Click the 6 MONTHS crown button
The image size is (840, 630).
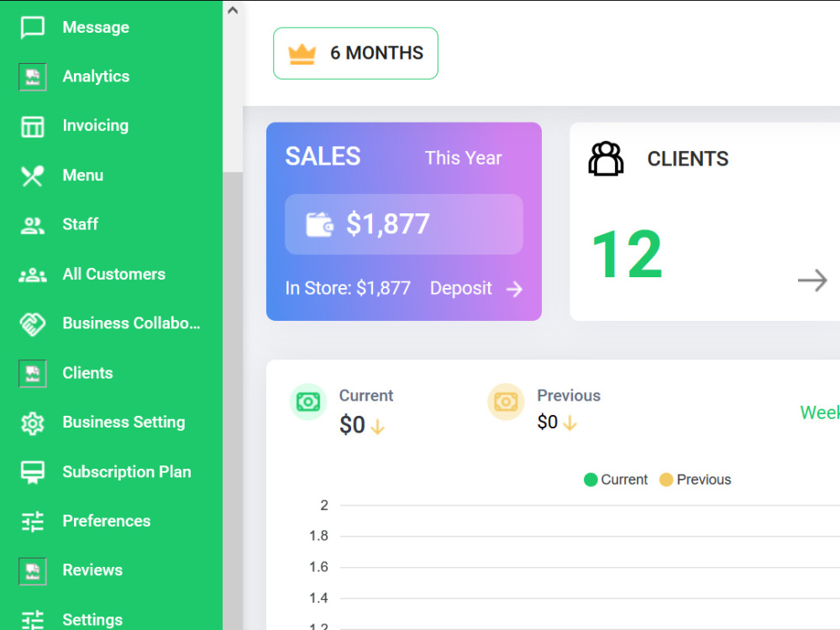pyautogui.click(x=354, y=53)
